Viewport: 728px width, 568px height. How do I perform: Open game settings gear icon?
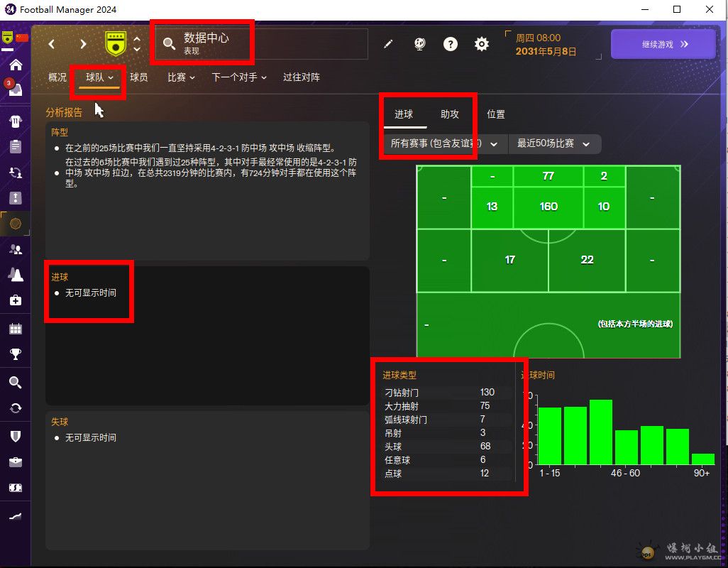[x=482, y=44]
